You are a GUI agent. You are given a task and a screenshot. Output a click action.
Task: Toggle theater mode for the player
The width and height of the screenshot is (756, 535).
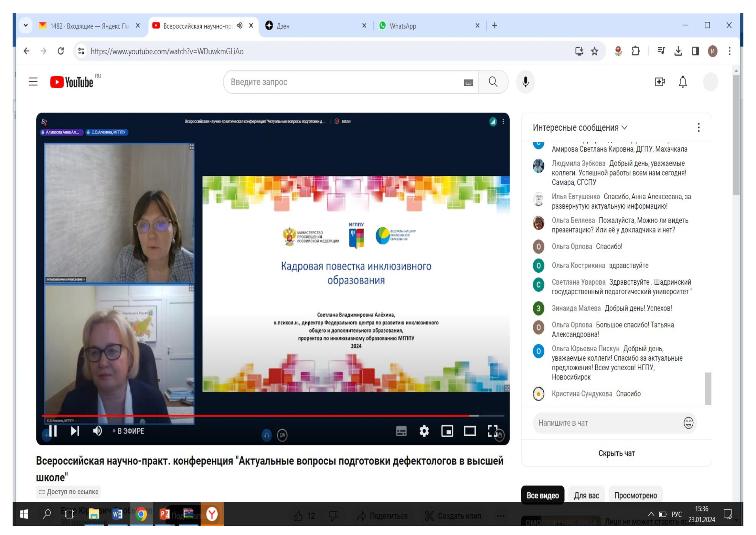point(470,431)
